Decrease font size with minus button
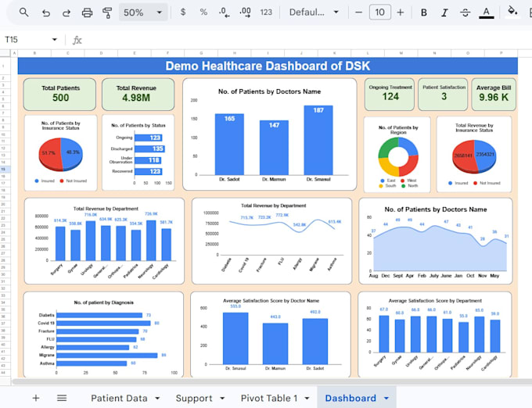The width and height of the screenshot is (532, 408). point(358,13)
